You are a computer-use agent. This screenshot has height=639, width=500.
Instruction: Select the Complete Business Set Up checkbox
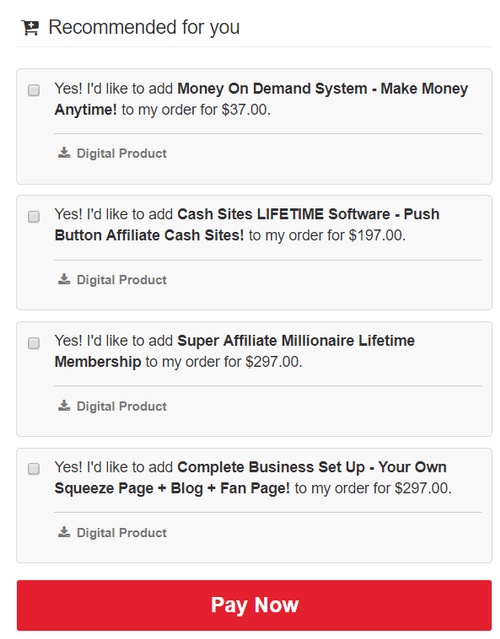[x=34, y=469]
